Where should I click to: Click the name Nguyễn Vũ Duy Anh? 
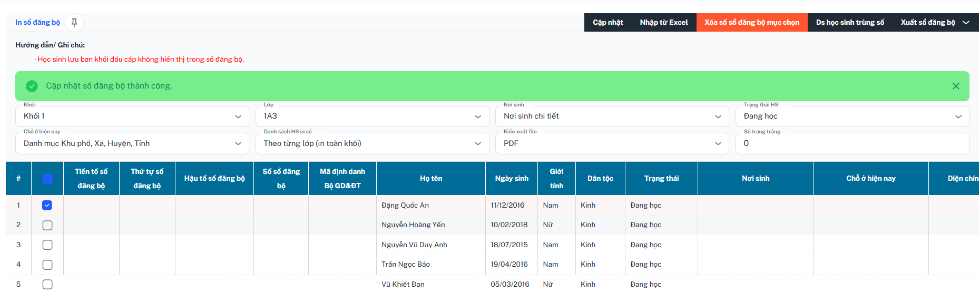click(x=414, y=245)
